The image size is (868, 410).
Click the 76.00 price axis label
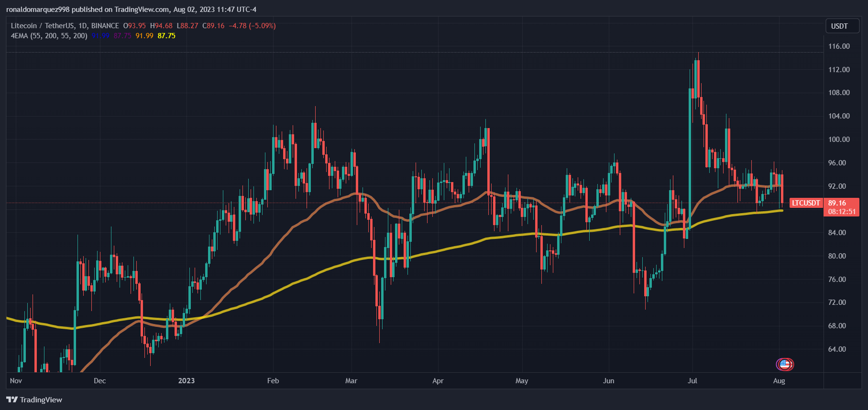point(837,280)
